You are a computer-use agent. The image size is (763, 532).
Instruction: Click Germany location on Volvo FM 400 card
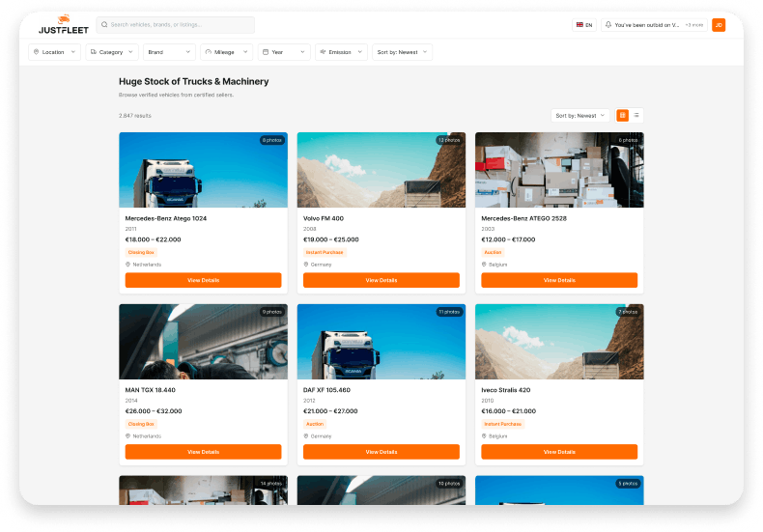(x=318, y=265)
